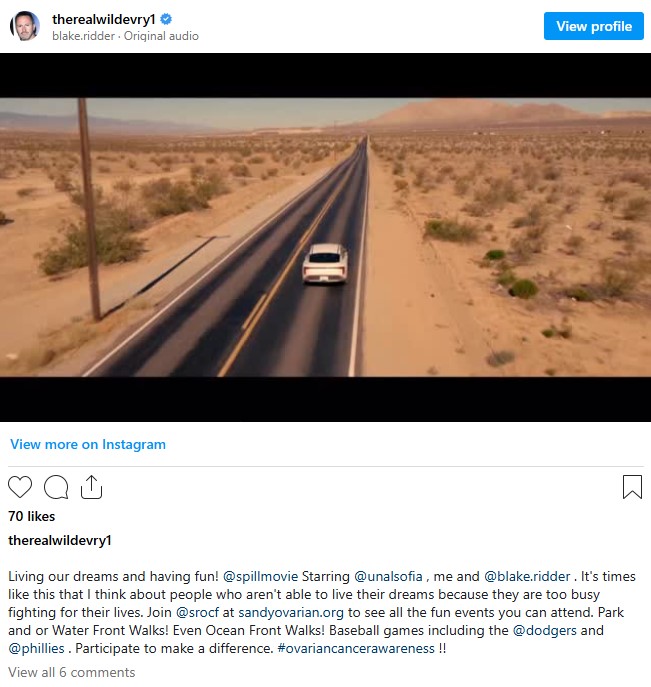Play the desert road video
This screenshot has width=651, height=687.
(x=326, y=237)
